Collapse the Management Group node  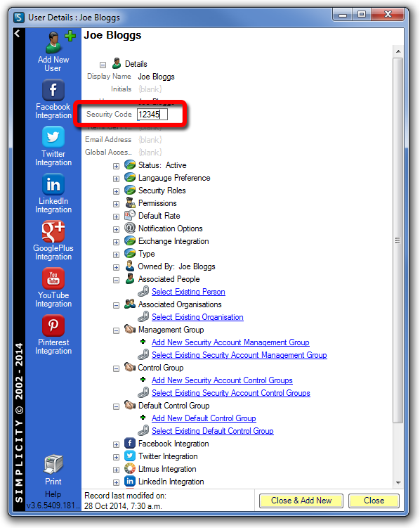click(116, 330)
